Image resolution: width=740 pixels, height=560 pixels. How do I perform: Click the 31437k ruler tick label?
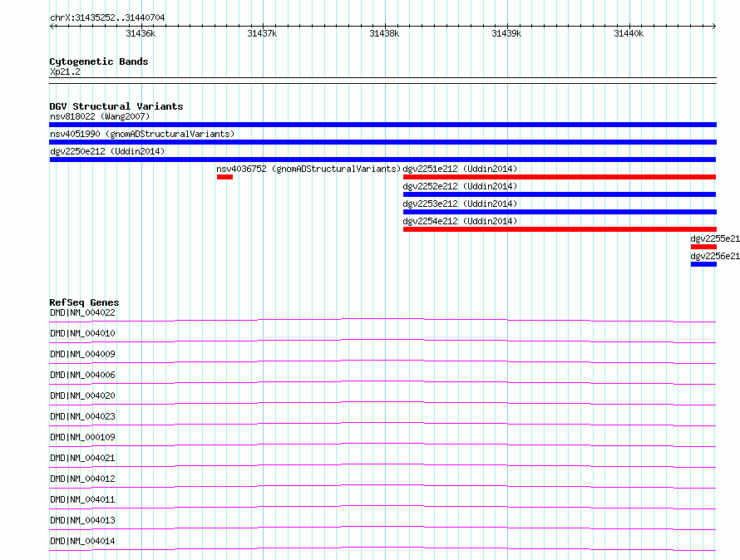263,33
